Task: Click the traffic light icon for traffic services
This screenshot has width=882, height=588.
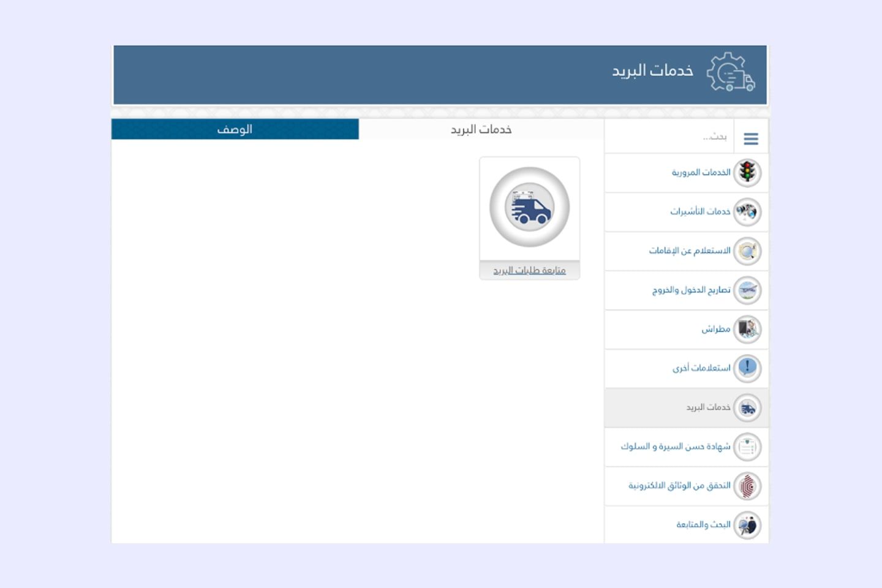Action: [x=747, y=173]
